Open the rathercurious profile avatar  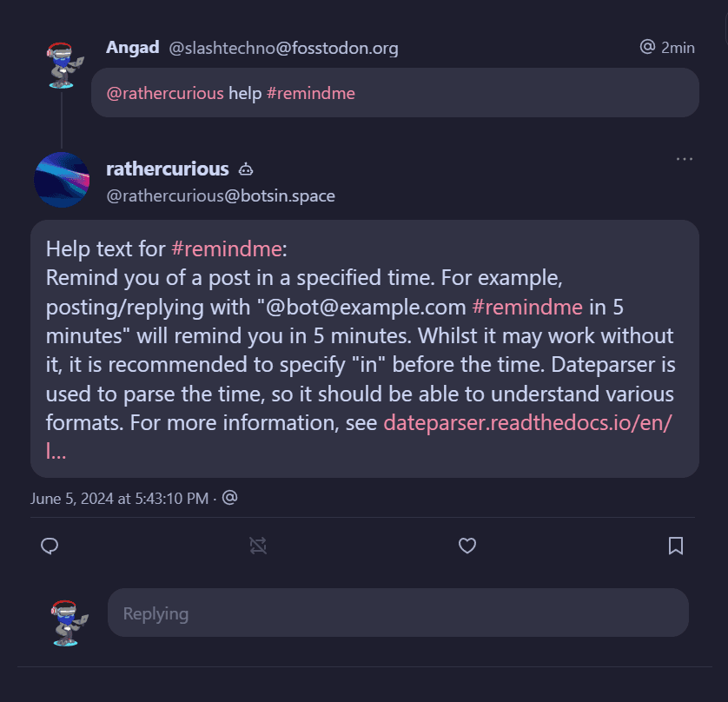coord(62,180)
